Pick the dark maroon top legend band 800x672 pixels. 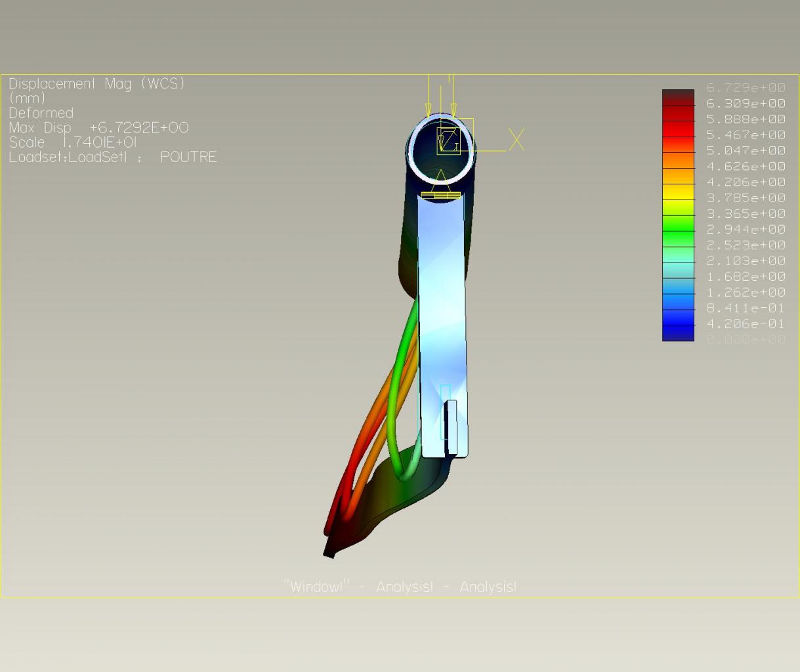[678, 97]
